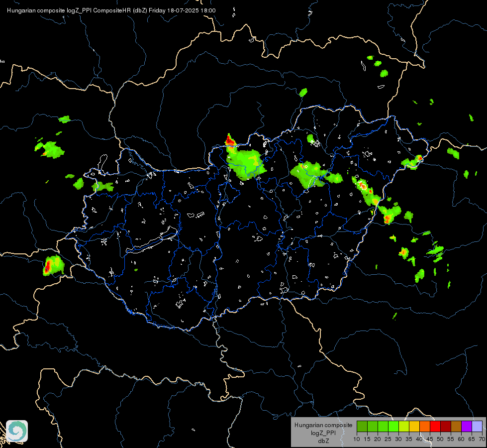The height and width of the screenshot is (448, 487).
Task: Click the 20–25 dBZ green swatch
Action: click(383, 426)
